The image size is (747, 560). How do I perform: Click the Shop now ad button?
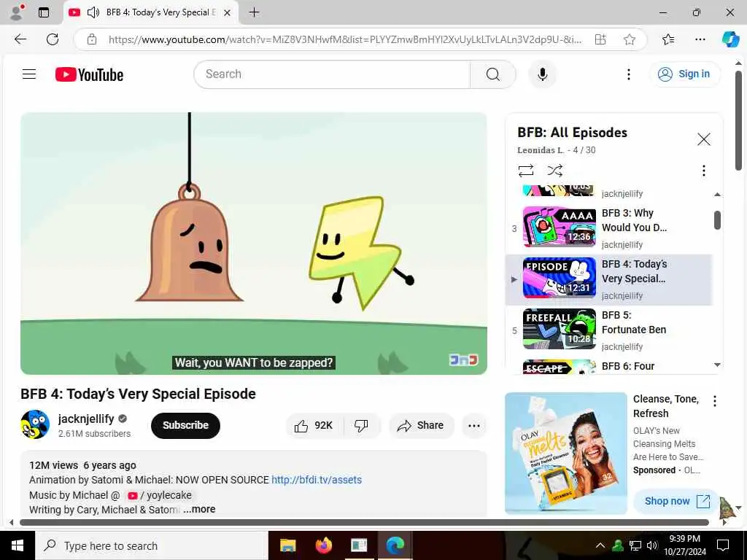click(676, 501)
